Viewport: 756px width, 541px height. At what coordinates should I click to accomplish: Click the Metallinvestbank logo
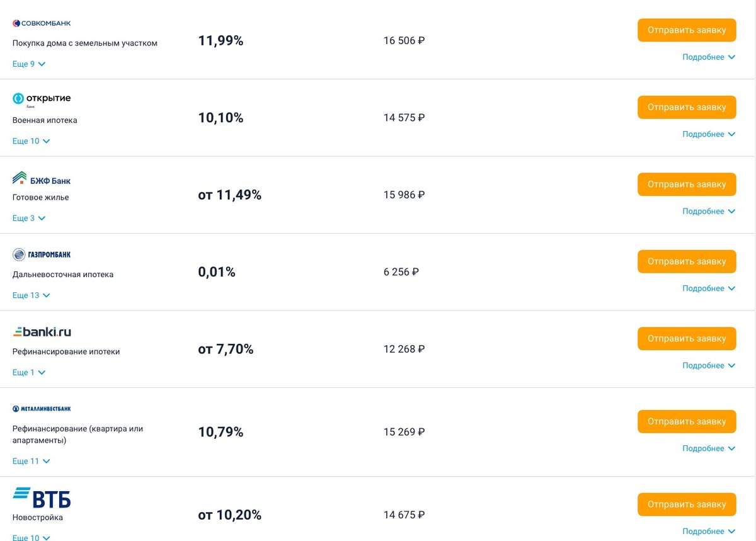tap(42, 409)
